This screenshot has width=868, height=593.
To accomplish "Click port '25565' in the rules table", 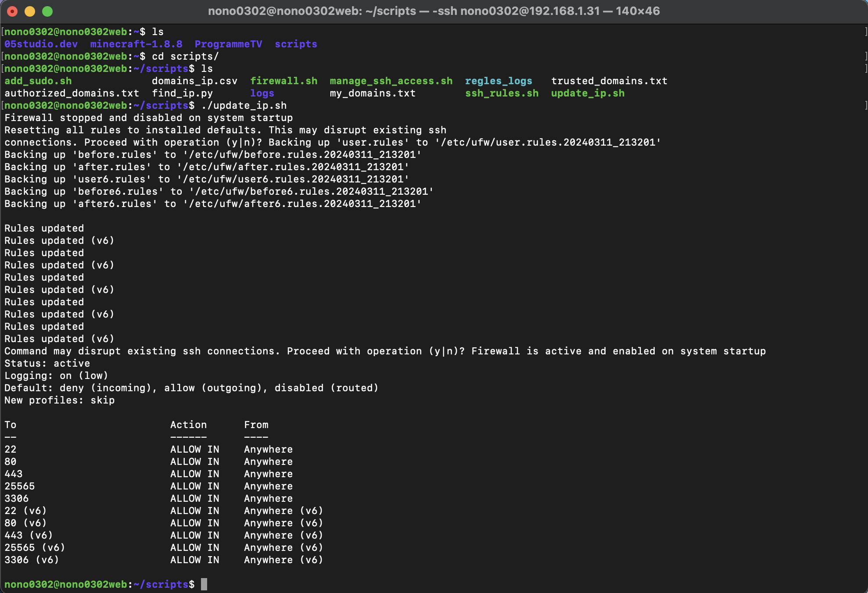I will pyautogui.click(x=20, y=486).
